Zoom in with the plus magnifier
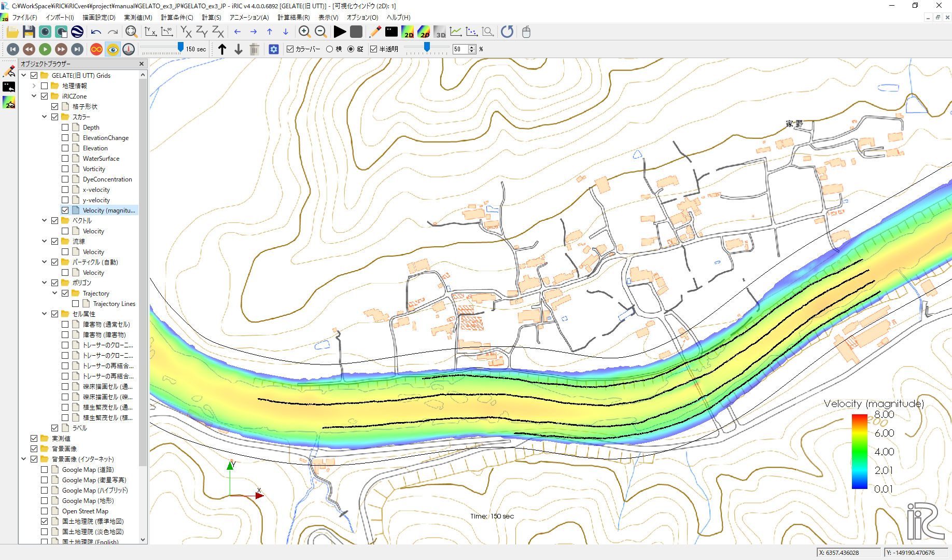952x560 pixels. pos(304,32)
